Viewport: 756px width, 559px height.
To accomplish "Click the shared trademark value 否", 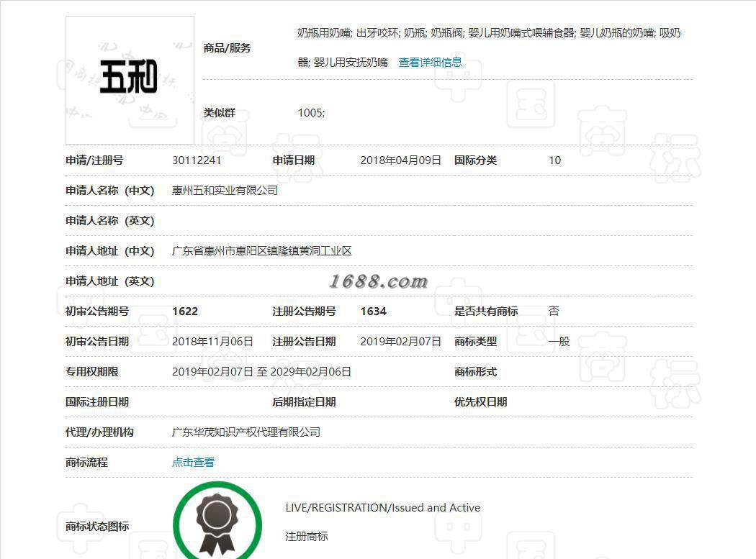I will tap(554, 312).
